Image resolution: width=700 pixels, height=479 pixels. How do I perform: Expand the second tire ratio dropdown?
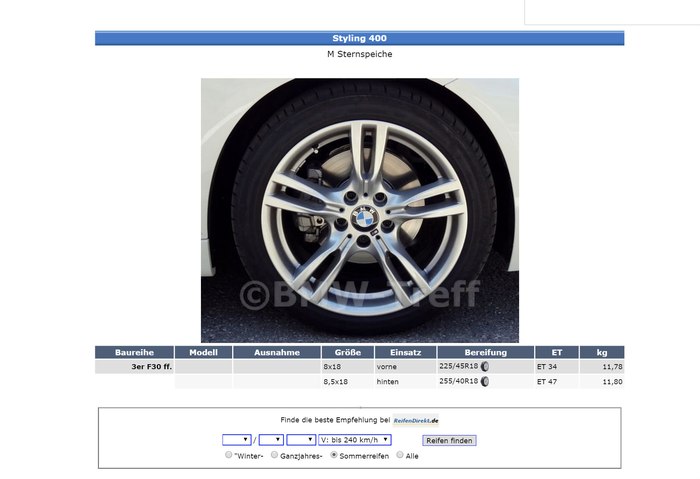(x=271, y=439)
